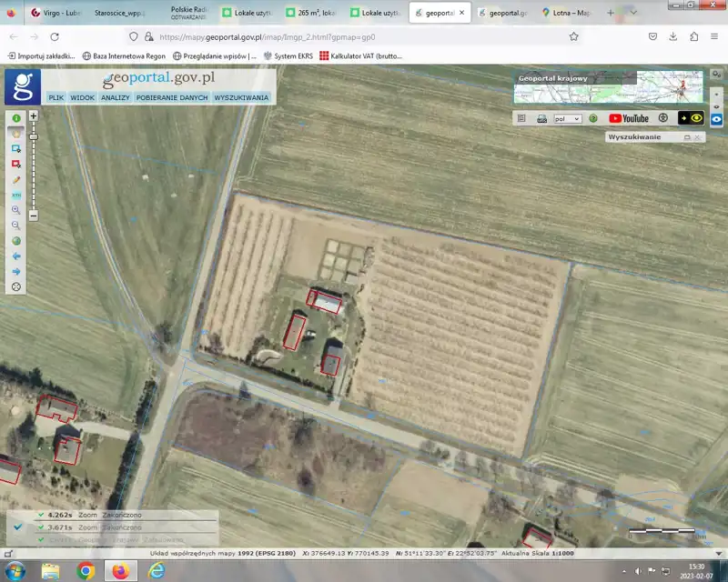Viewport: 728px width, 582px height.
Task: Select the red rectangle selection tool
Action: [x=16, y=164]
